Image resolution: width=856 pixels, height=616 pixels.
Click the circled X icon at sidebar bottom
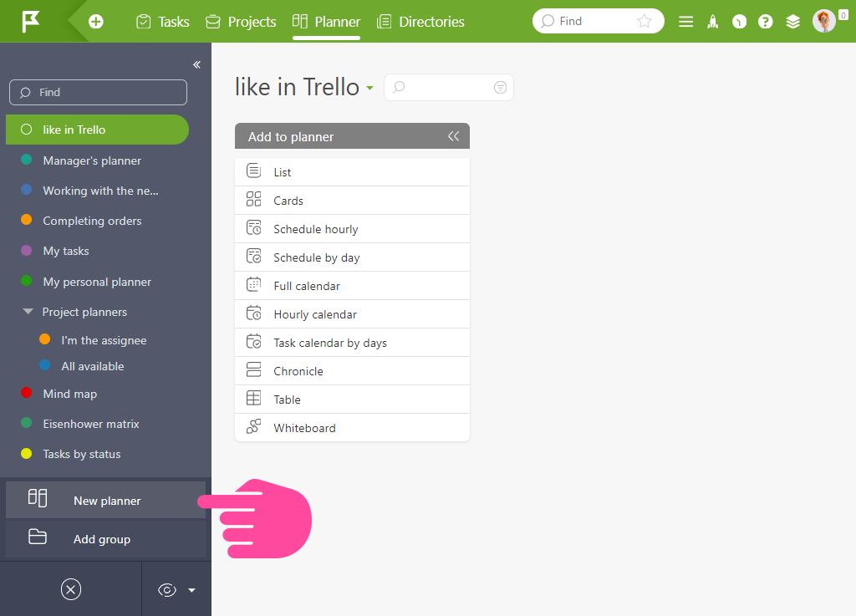point(71,589)
